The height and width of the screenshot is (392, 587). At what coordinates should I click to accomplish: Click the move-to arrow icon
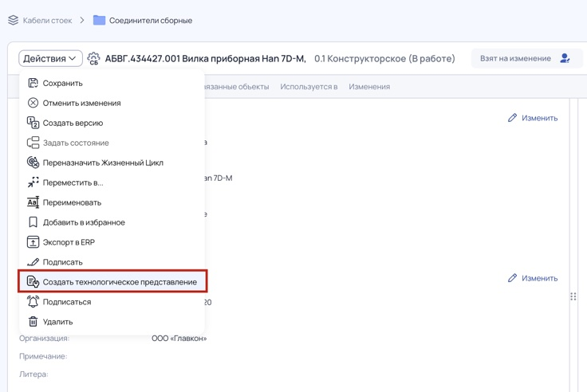pos(33,182)
